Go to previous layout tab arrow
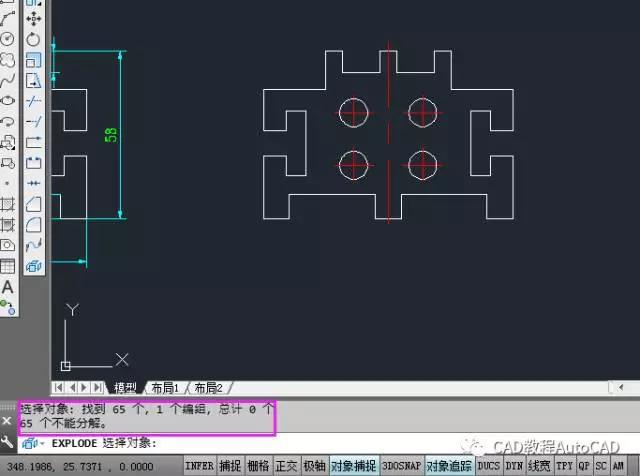The width and height of the screenshot is (640, 476). pos(72,387)
